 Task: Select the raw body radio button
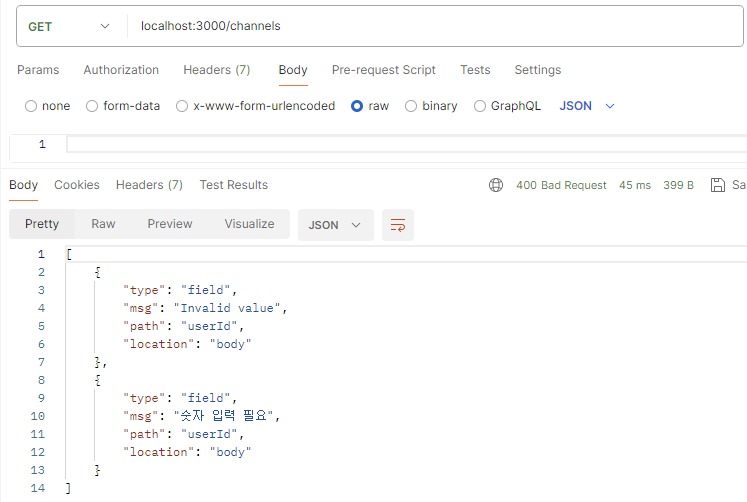[357, 106]
